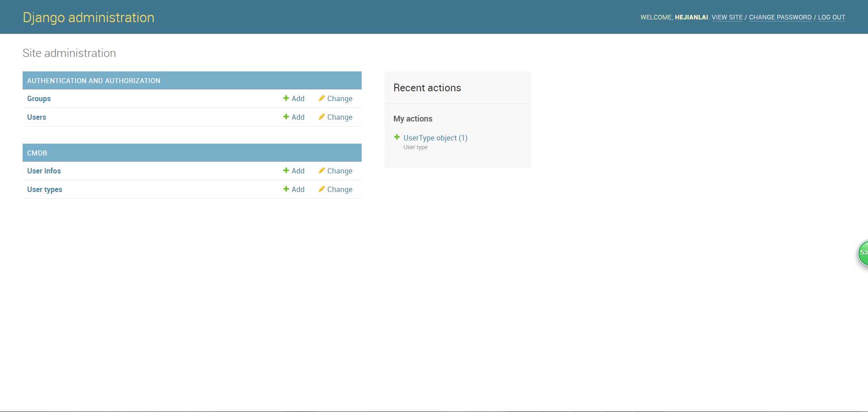Click the pencil icon in Users row
Viewport: 868px width, 412px height.
pos(321,117)
